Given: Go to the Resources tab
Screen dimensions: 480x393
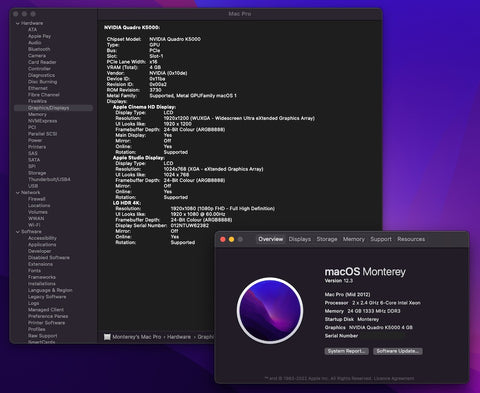Looking at the screenshot, I should point(411,239).
